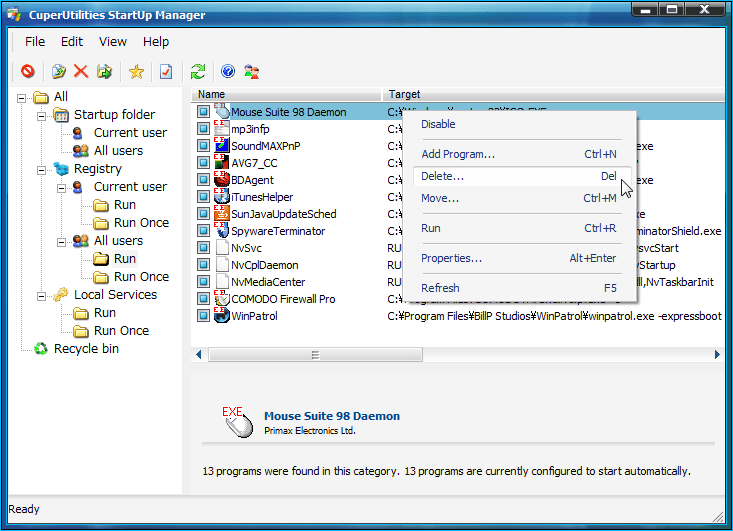
Task: Choose Disable in the context menu
Action: click(x=519, y=124)
